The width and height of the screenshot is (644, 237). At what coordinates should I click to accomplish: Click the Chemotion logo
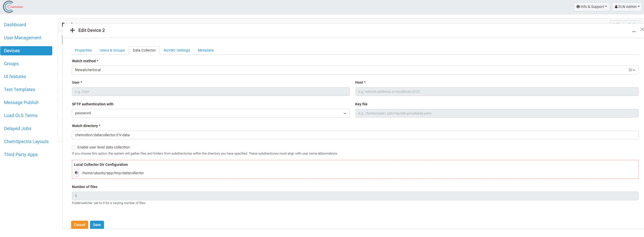pyautogui.click(x=12, y=7)
